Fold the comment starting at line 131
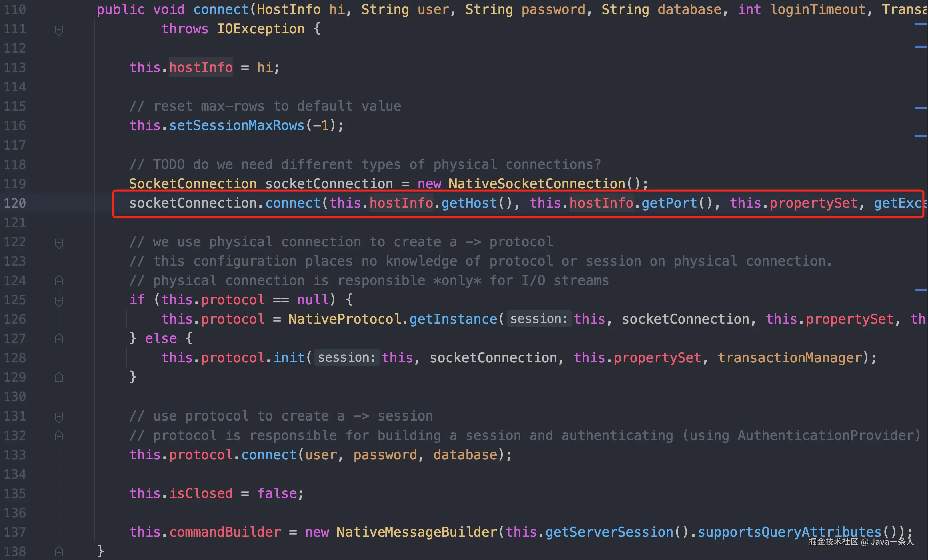This screenshot has width=928, height=560. pos(59,416)
